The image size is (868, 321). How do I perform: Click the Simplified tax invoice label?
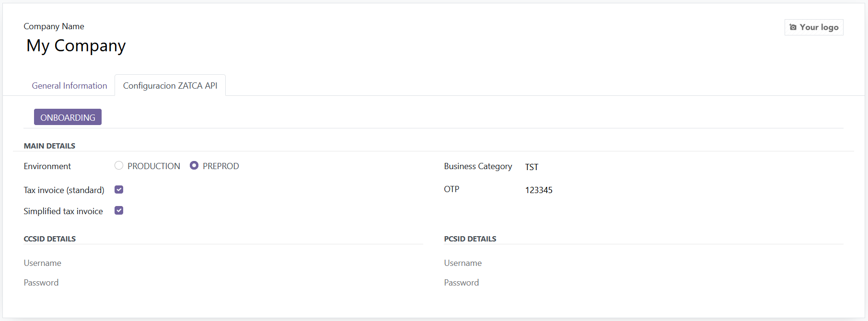63,211
